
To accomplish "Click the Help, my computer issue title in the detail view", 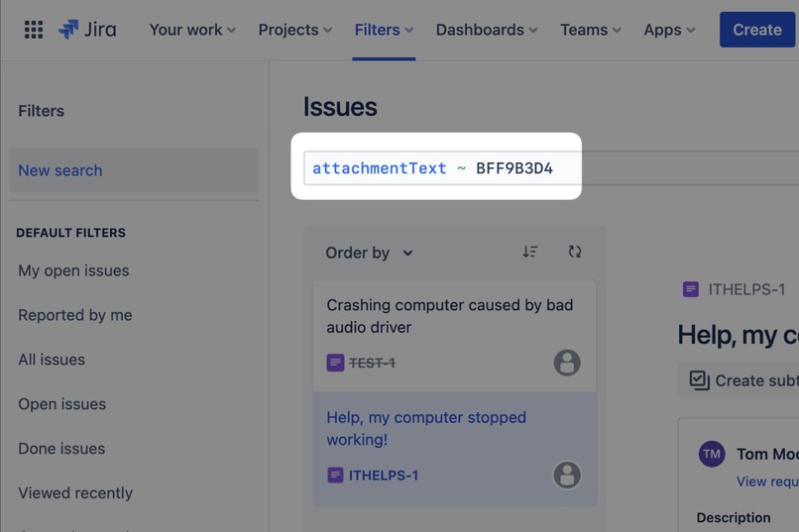I will (738, 335).
